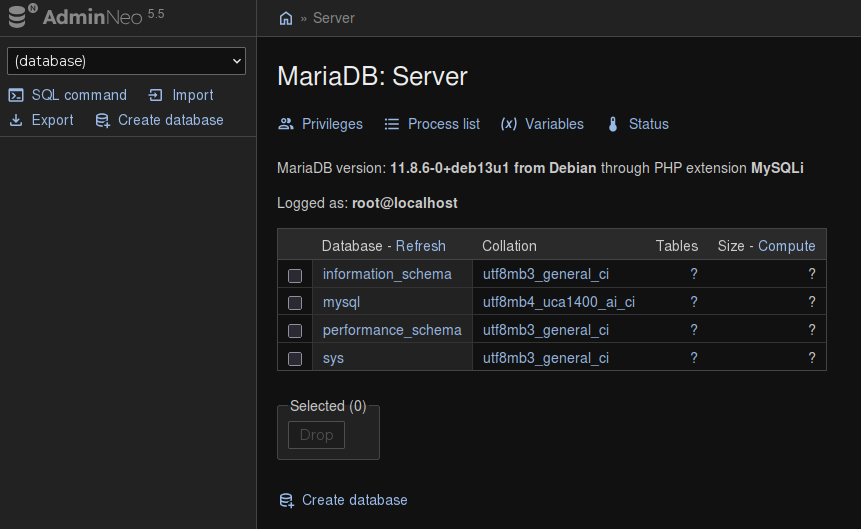This screenshot has height=529, width=861.
Task: Click the Process list icon
Action: click(x=392, y=124)
